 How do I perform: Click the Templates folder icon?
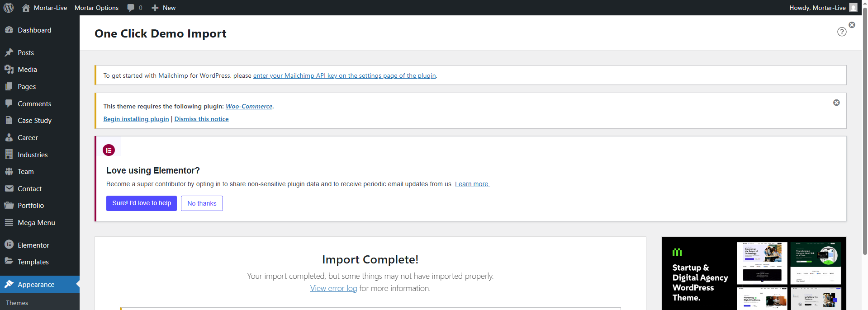pyautogui.click(x=9, y=261)
